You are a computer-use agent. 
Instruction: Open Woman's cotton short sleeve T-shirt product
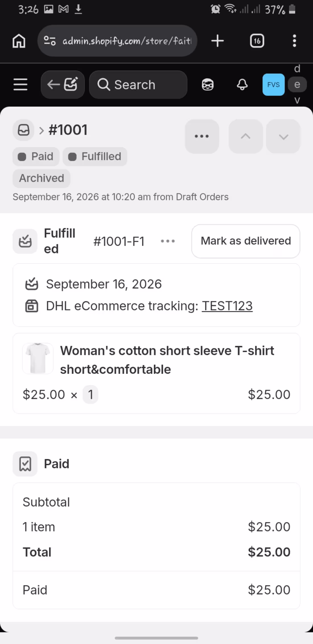[x=167, y=360]
